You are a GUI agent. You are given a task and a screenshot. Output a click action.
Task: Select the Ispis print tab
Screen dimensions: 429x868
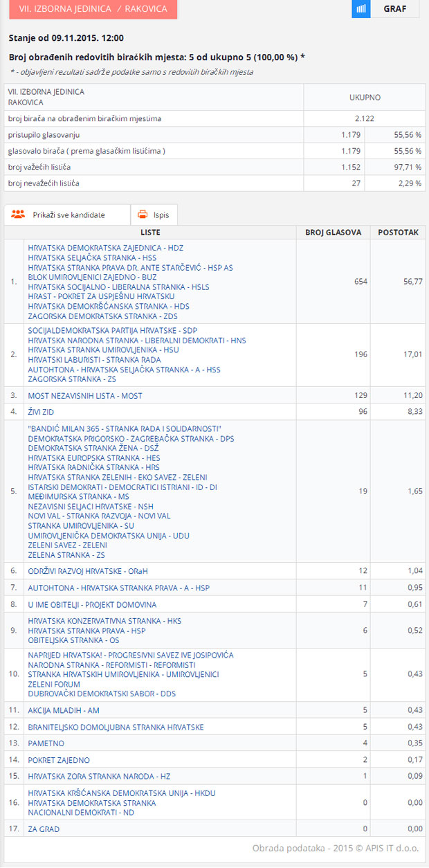(x=161, y=215)
